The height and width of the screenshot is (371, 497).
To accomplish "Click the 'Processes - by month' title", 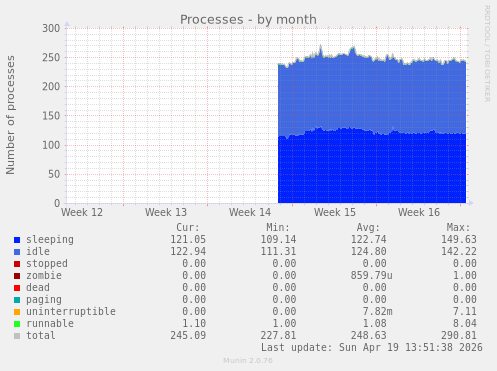I will tap(248, 20).
